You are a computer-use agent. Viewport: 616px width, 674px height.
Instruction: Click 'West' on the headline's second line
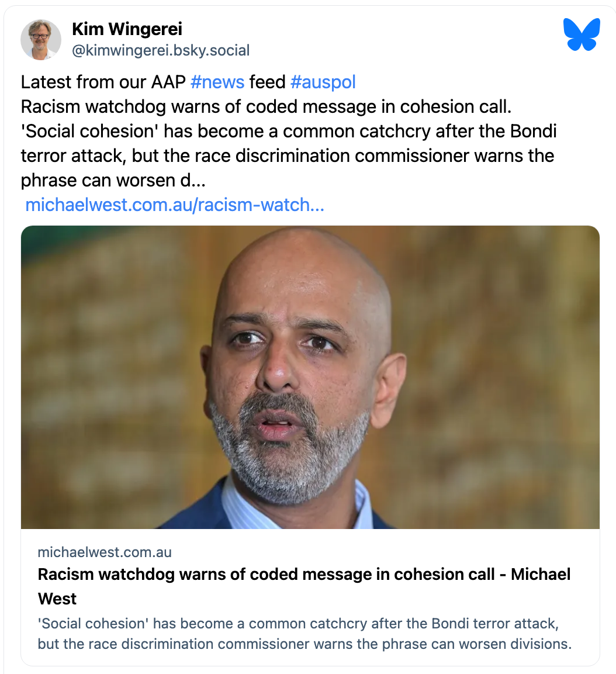pyautogui.click(x=57, y=599)
